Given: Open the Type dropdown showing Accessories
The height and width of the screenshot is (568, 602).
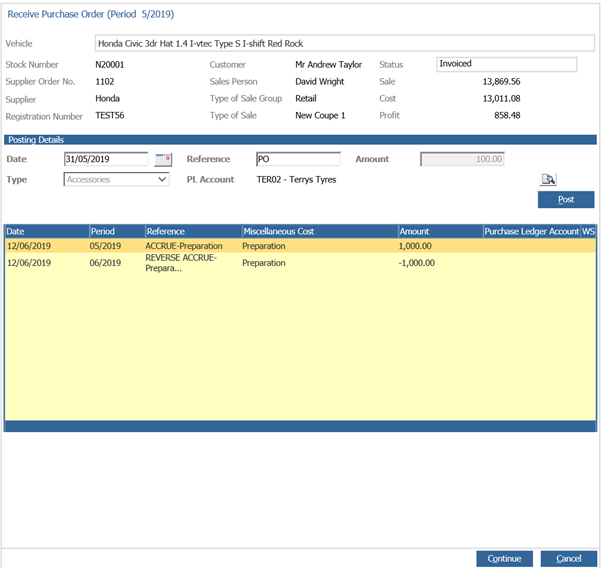Looking at the screenshot, I should (x=116, y=179).
